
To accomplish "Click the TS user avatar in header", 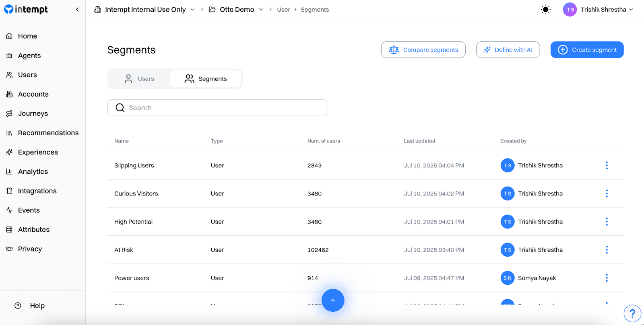I will pos(570,10).
